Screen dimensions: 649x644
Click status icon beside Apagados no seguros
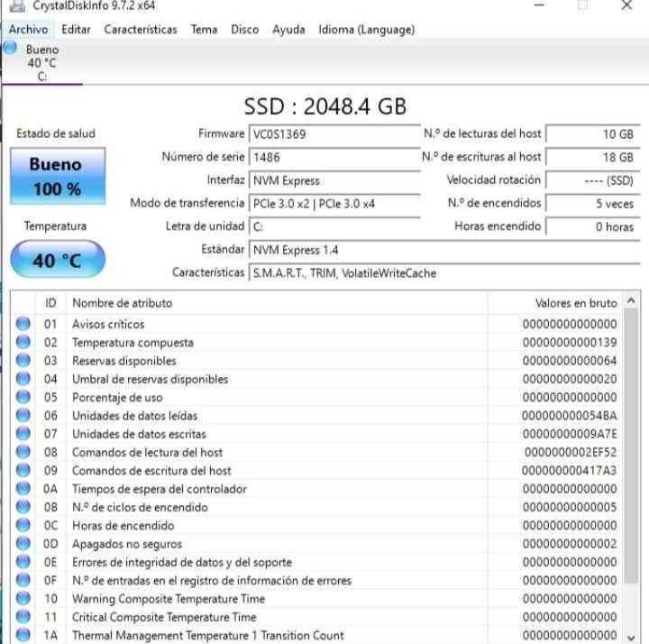(23, 544)
